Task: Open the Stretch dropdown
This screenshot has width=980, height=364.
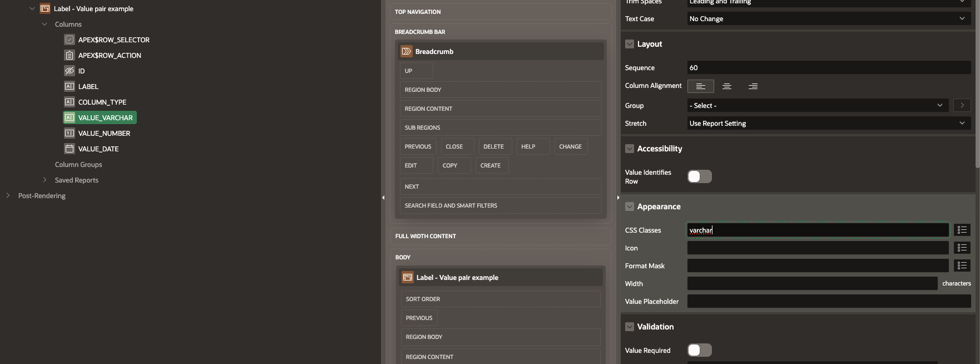Action: click(x=829, y=123)
